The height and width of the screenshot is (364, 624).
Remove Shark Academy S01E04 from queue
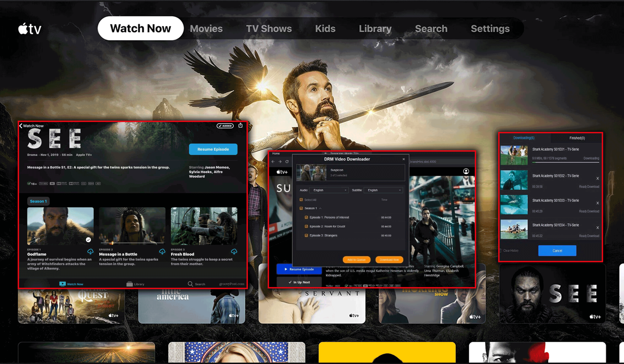pyautogui.click(x=598, y=228)
